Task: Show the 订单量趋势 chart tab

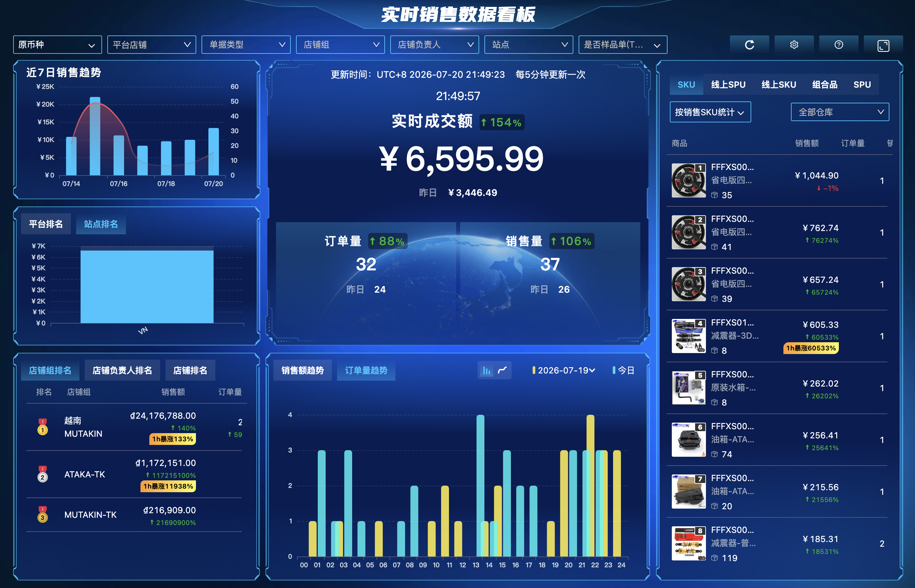Action: click(366, 370)
